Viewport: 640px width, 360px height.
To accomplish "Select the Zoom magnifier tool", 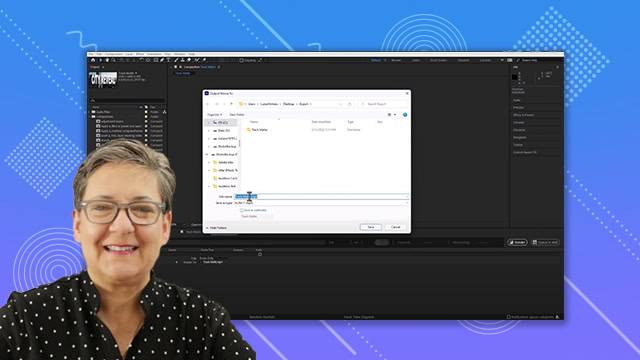I will pyautogui.click(x=113, y=60).
